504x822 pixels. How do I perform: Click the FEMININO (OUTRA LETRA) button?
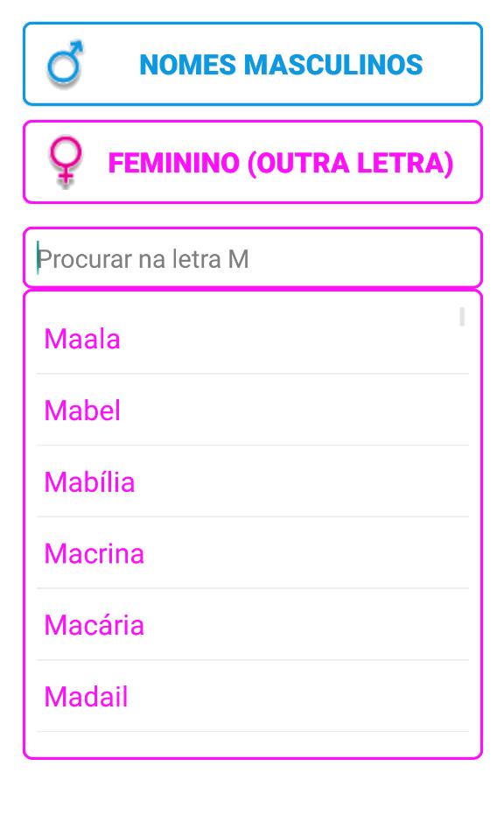pos(282,162)
